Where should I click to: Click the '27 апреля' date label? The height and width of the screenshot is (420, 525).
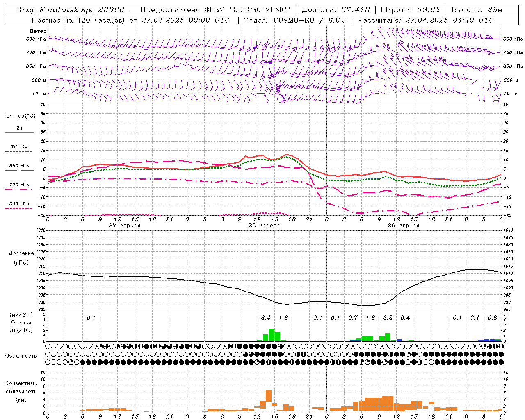pos(124,226)
